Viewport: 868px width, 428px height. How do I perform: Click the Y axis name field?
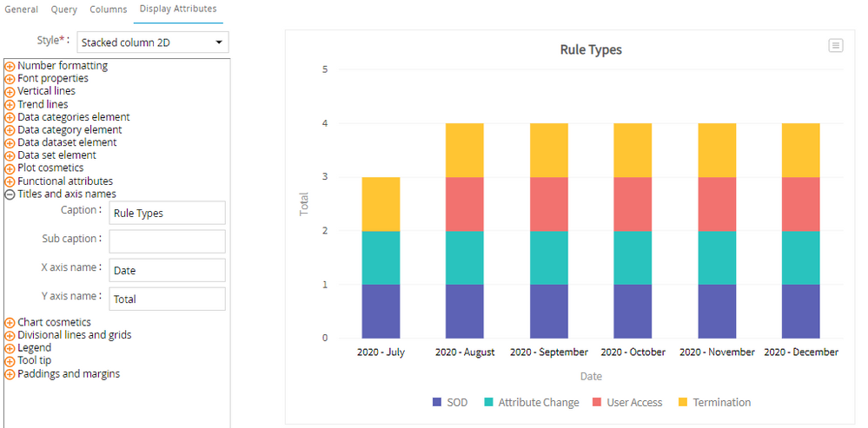click(167, 299)
